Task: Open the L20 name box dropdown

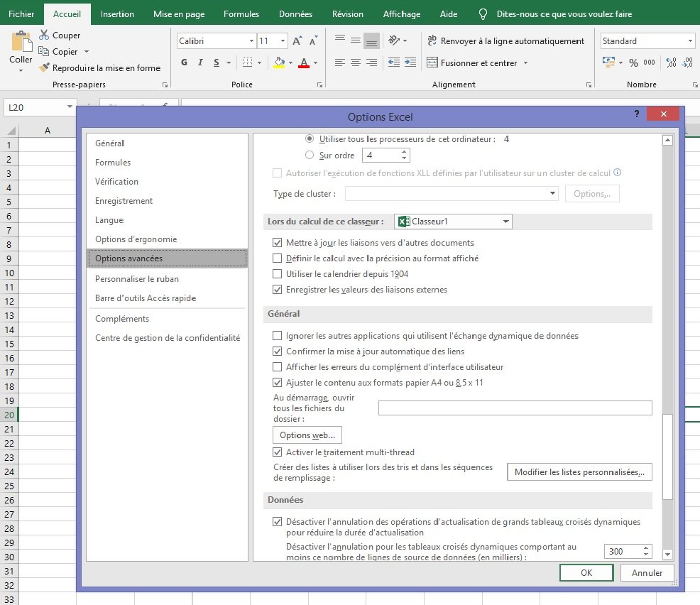Action: click(70, 107)
